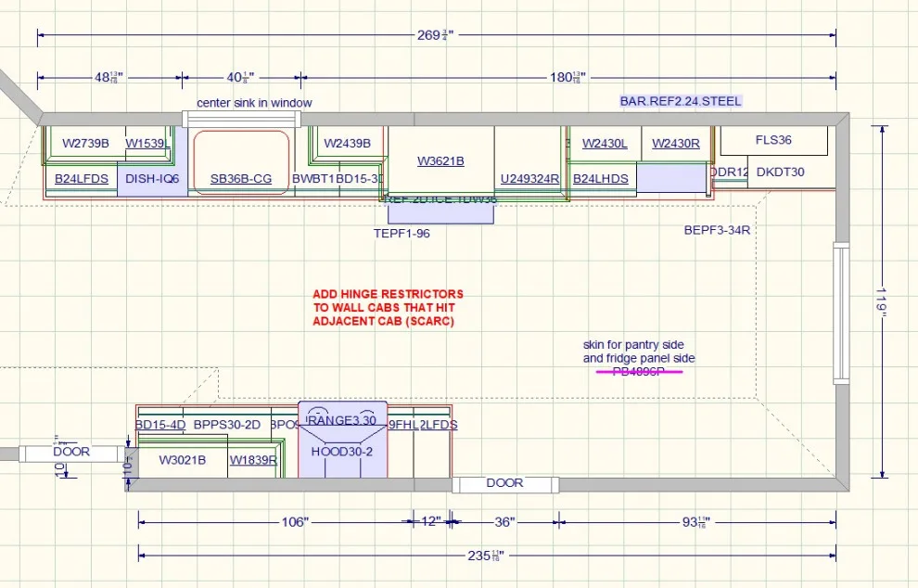
Task: Click the center sink in window note
Action: point(254,103)
